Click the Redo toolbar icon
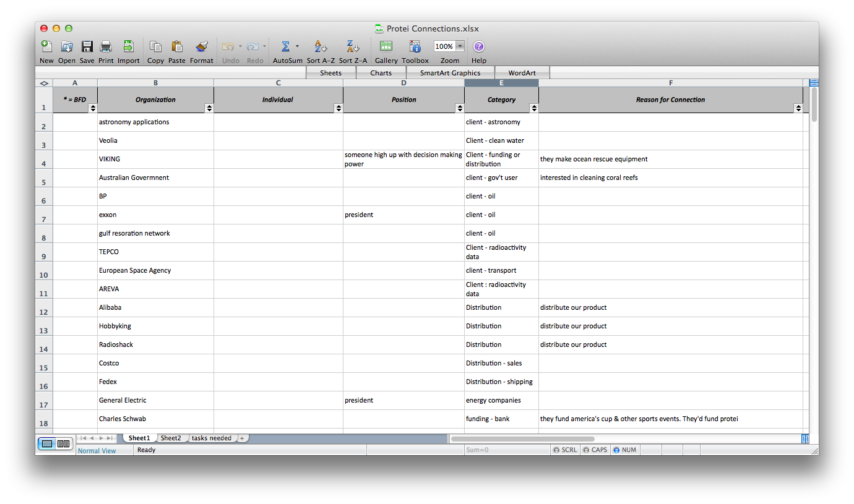This screenshot has height=504, width=854. (252, 46)
